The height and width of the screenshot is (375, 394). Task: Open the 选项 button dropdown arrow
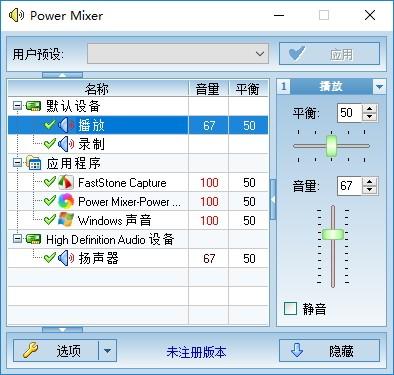[108, 351]
